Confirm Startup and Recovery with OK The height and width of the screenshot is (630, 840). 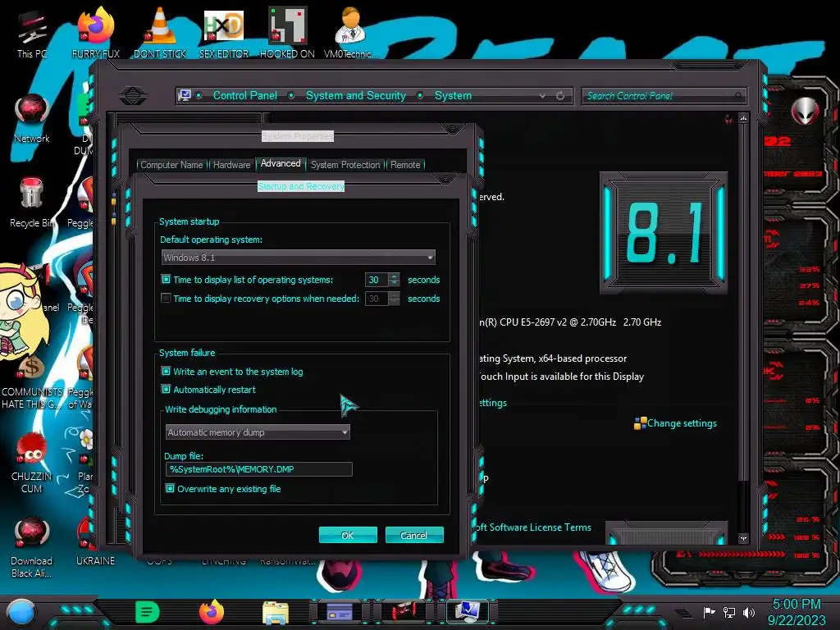coord(348,535)
